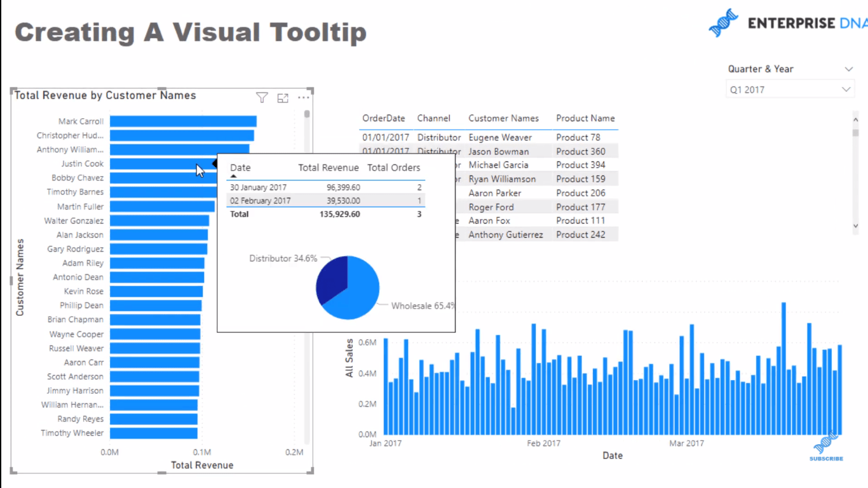Click the Ryan Williamson table cell
Image resolution: width=868 pixels, height=488 pixels.
[502, 179]
